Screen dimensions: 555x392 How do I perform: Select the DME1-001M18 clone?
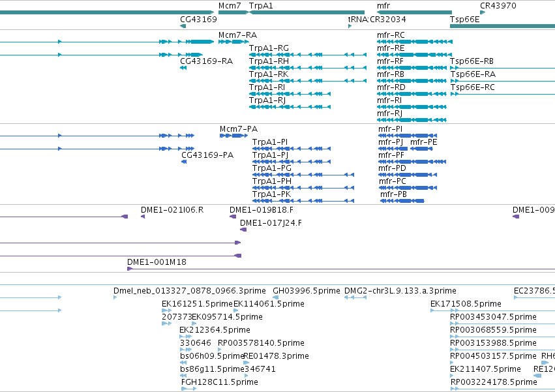pyautogui.click(x=341, y=269)
